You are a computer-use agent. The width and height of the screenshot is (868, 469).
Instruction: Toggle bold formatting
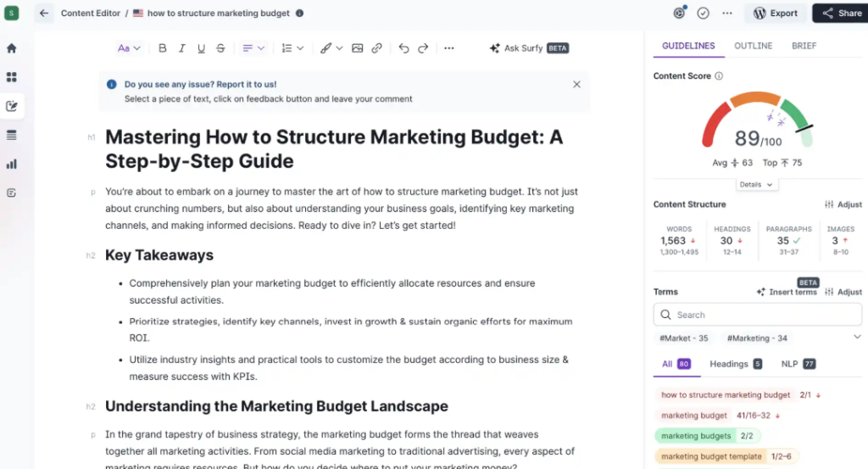pos(162,48)
